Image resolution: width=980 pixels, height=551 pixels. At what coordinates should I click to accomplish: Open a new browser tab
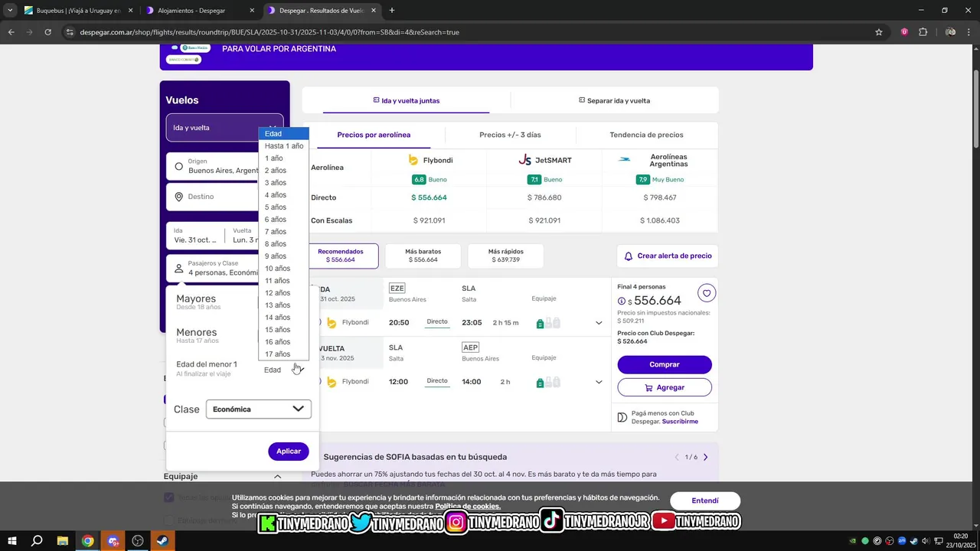[x=392, y=11]
